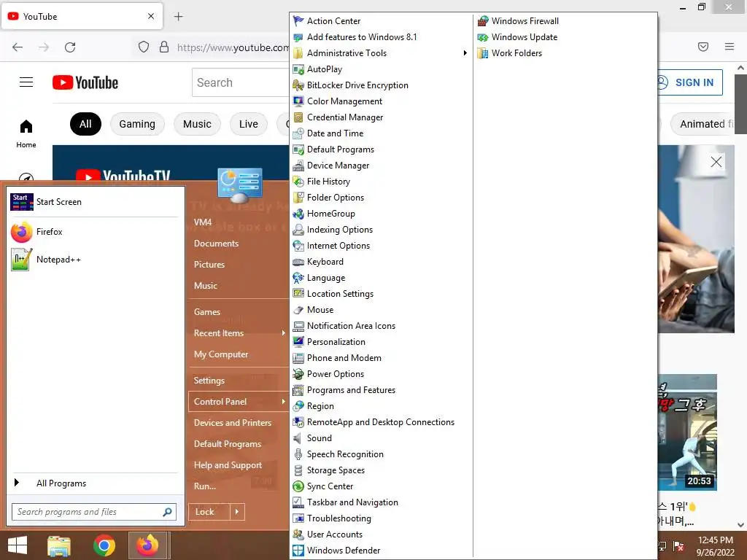Close the YouTube TV promo banner
The width and height of the screenshot is (747, 560).
coord(716,162)
